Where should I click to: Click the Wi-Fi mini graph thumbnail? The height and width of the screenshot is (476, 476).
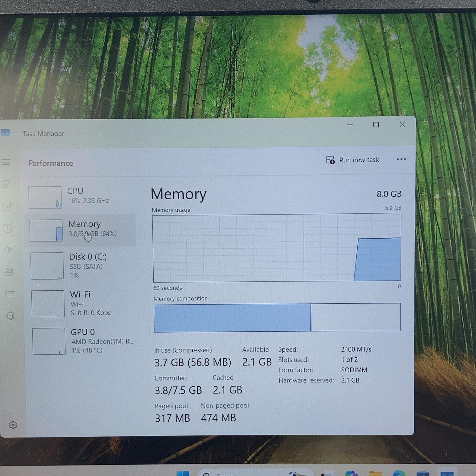point(48,304)
